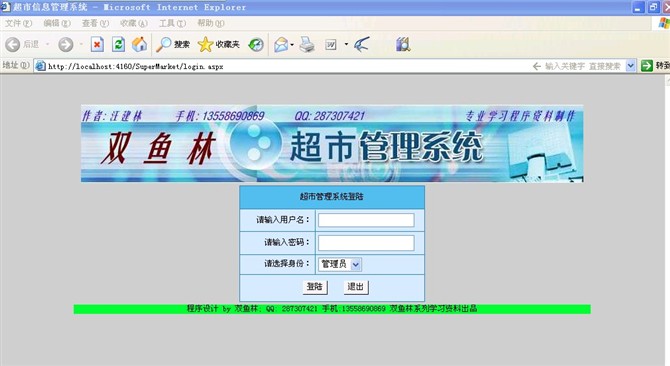
Task: Restore down the Internet Explorer window
Action: [x=653, y=7]
